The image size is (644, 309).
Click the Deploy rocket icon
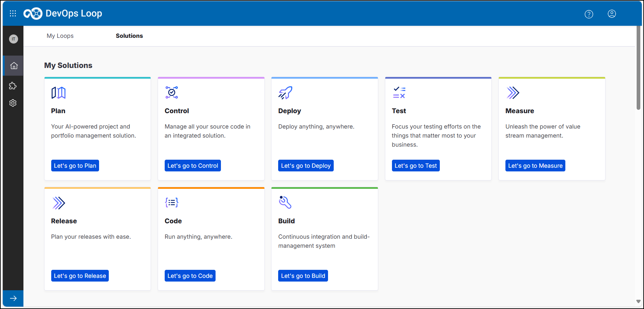(x=285, y=92)
